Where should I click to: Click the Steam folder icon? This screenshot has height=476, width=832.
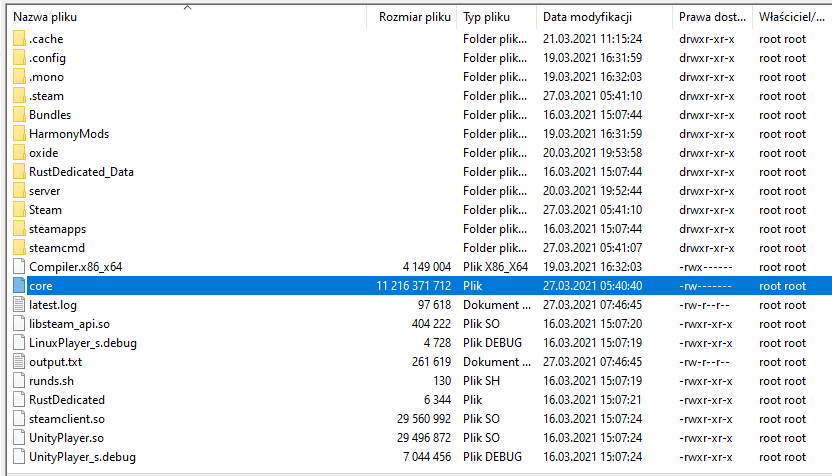pos(19,210)
